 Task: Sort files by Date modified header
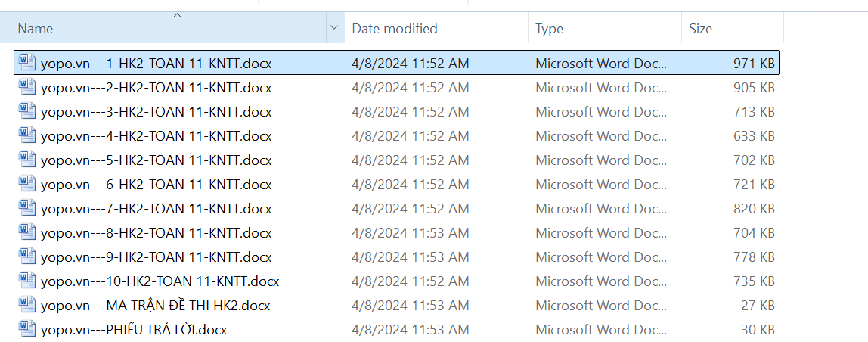[395, 29]
